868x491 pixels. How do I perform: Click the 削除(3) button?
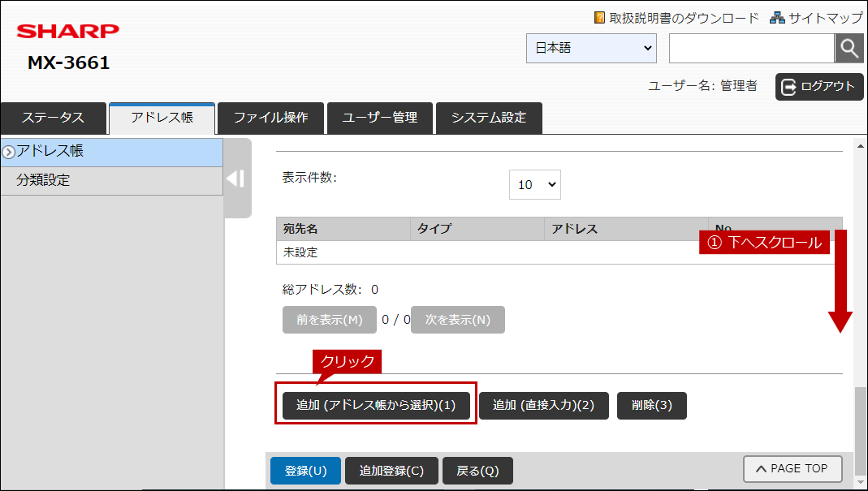click(x=651, y=406)
